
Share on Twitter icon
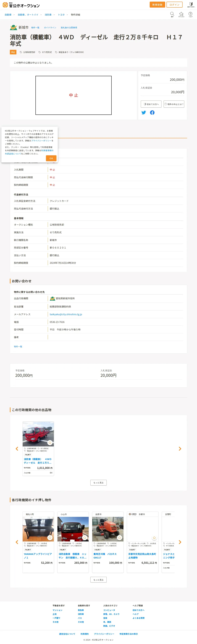pos(144,113)
